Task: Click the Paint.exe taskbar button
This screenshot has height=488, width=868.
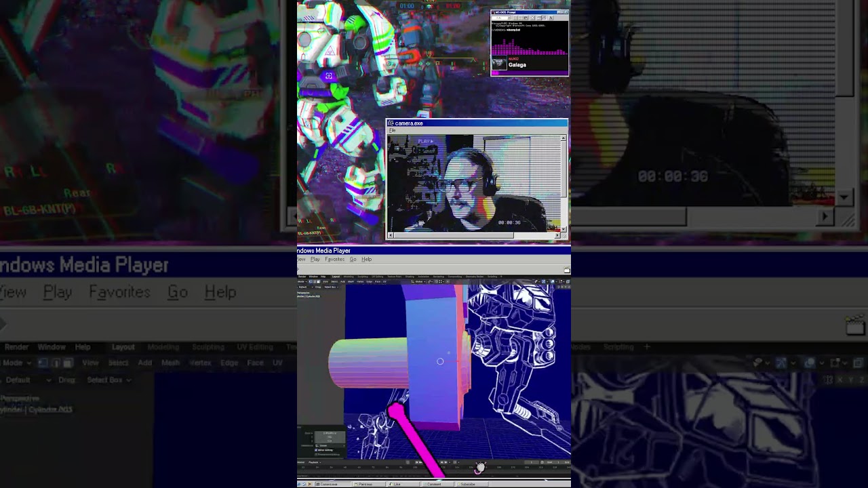Action: [369, 484]
